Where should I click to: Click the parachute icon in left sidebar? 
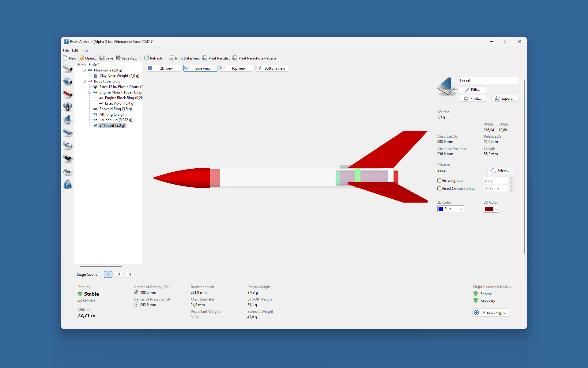[68, 107]
